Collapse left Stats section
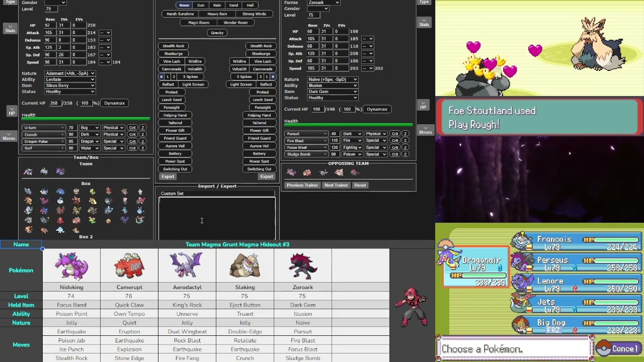This screenshot has width=644, height=362. (10, 29)
